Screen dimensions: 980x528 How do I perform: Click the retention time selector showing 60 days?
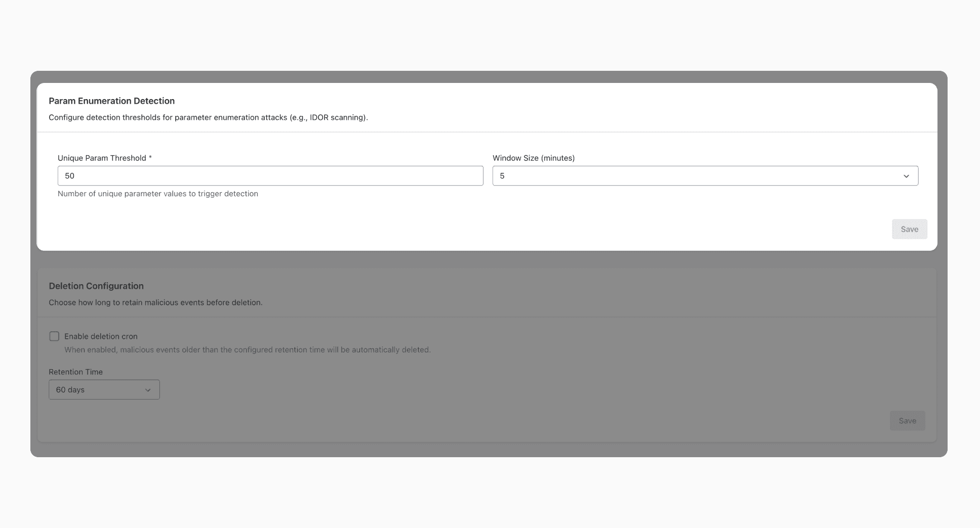(x=104, y=389)
